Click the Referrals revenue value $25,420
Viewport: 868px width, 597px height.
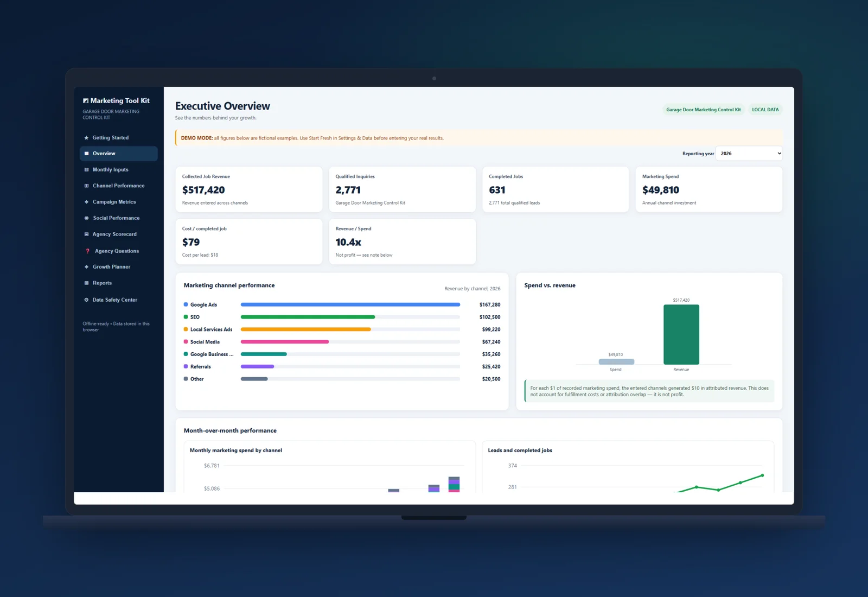(491, 367)
